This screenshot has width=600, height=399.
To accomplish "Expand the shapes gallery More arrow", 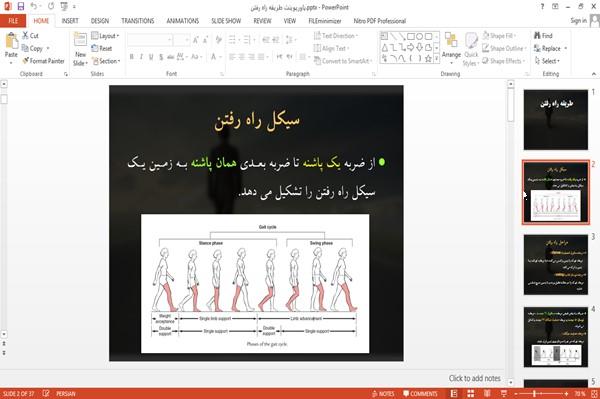I will pyautogui.click(x=437, y=59).
